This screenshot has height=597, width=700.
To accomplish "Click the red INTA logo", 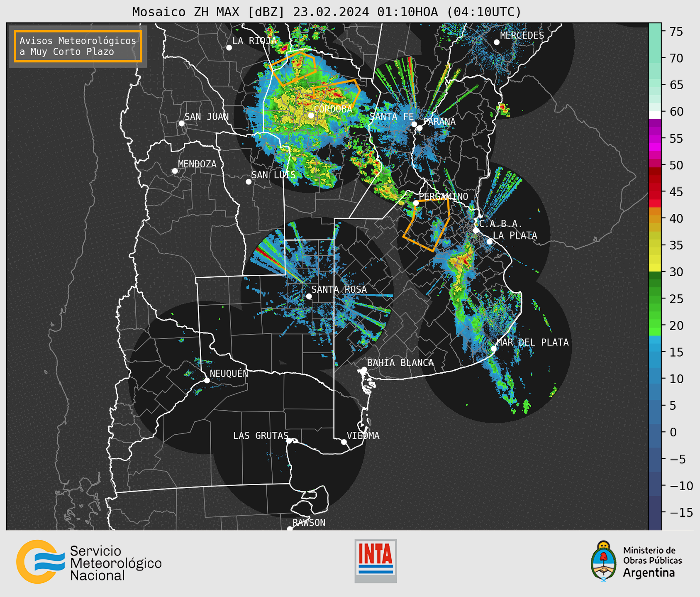I will [376, 561].
